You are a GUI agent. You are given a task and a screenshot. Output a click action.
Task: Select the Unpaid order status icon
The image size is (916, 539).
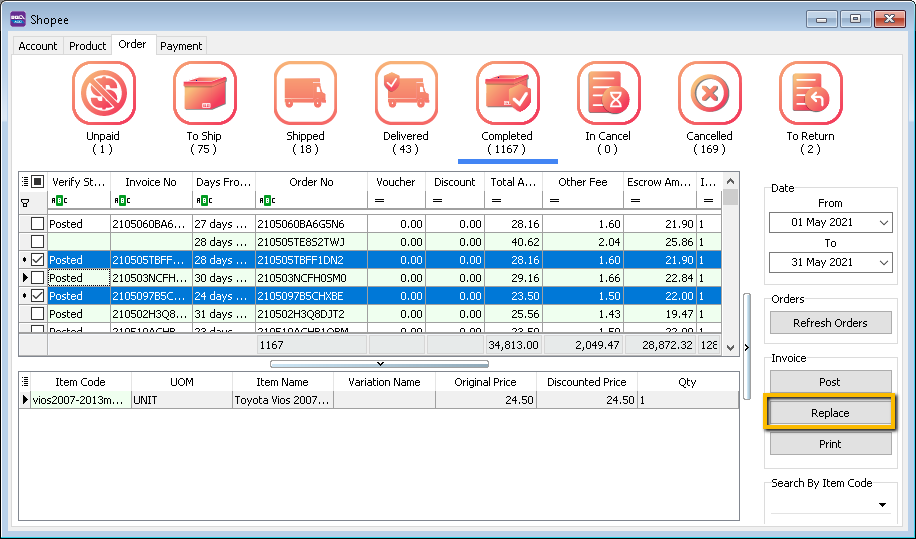[103, 94]
